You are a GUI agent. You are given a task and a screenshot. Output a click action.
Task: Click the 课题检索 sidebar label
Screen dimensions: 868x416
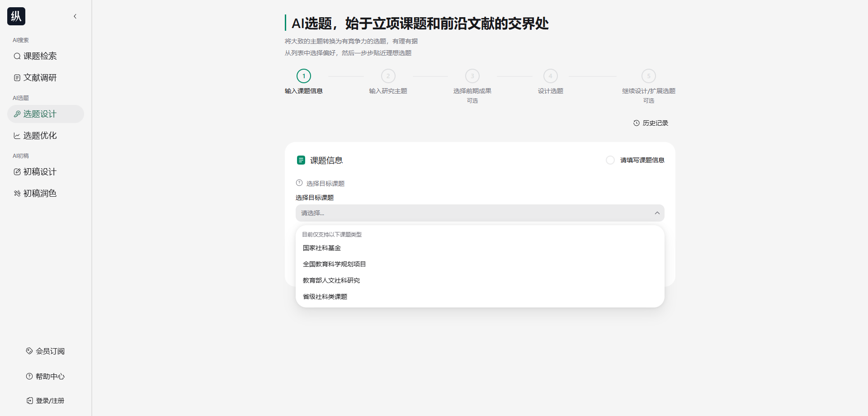40,56
